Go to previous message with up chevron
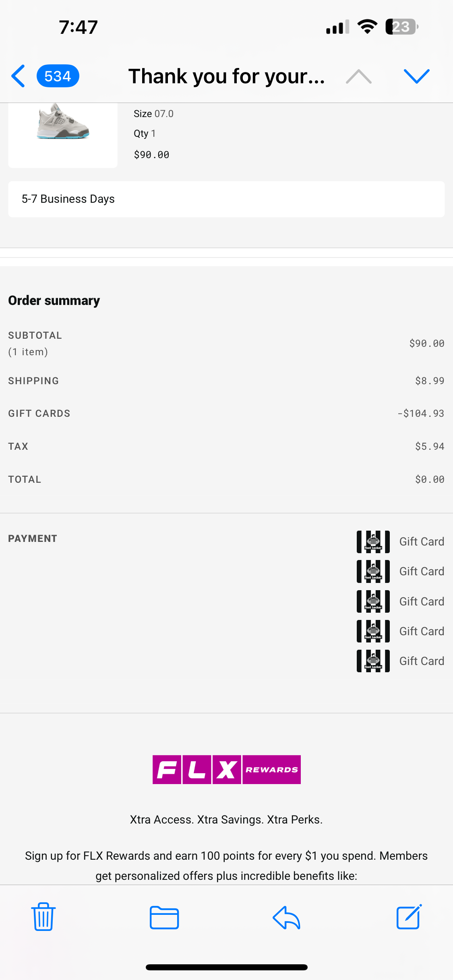453x980 pixels. click(x=358, y=76)
